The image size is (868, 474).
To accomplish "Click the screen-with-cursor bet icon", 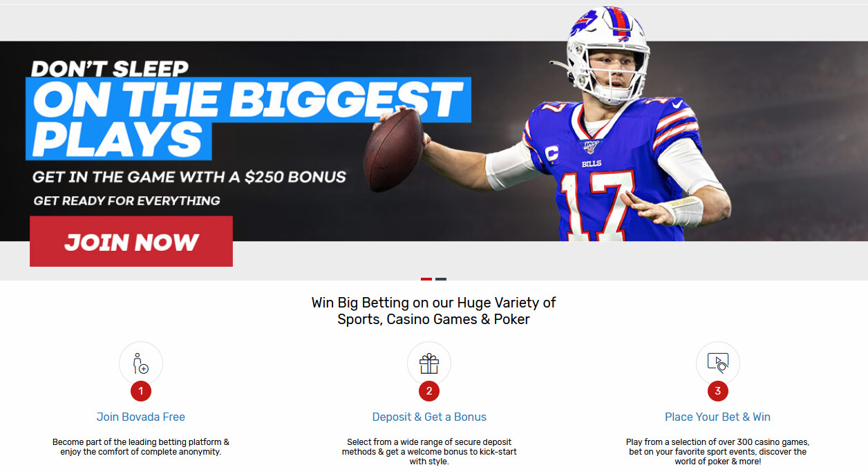I will pyautogui.click(x=718, y=363).
